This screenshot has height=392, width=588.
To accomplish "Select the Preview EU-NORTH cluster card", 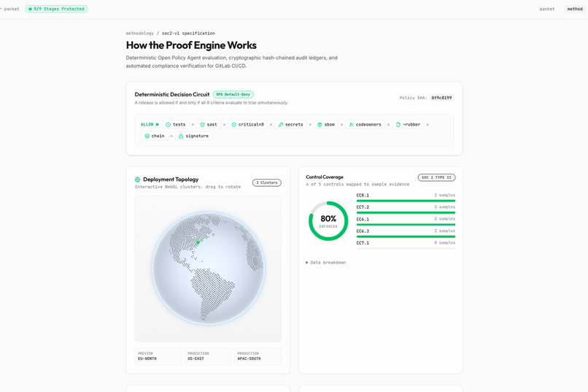I will click(x=158, y=356).
